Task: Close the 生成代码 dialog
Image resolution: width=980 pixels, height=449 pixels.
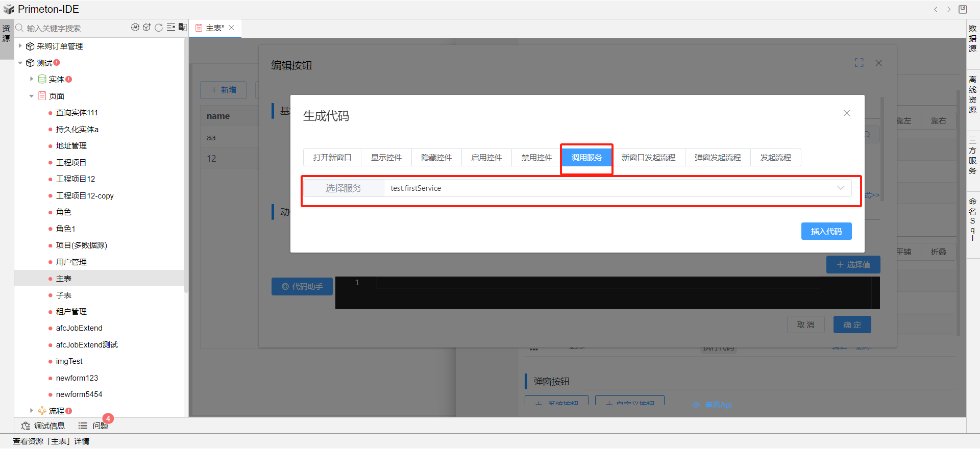Action: pos(846,113)
